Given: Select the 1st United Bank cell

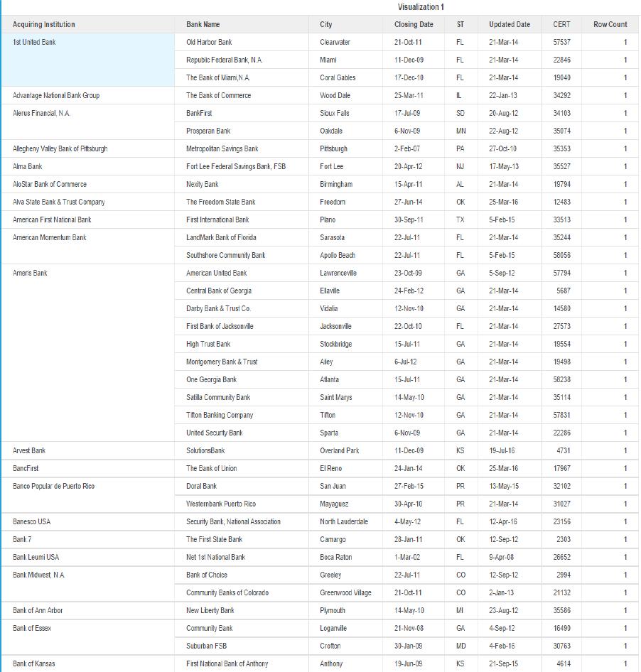Looking at the screenshot, I should [88, 60].
